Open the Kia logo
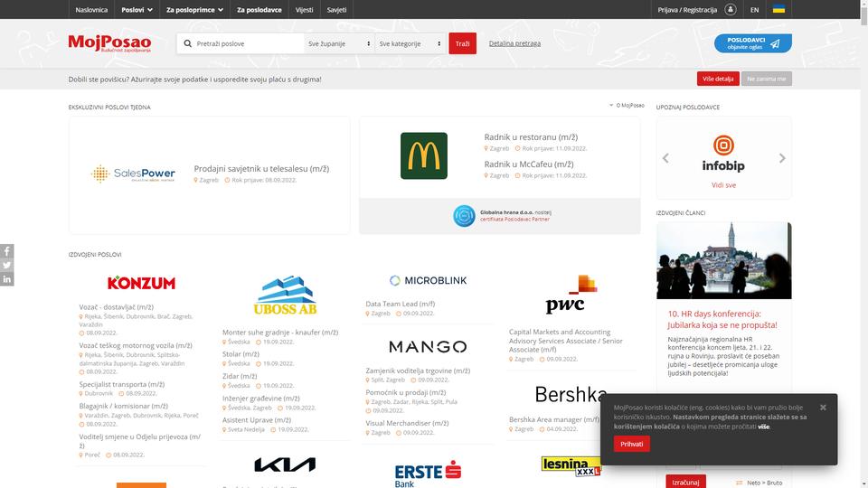The width and height of the screenshot is (868, 488). click(x=285, y=465)
